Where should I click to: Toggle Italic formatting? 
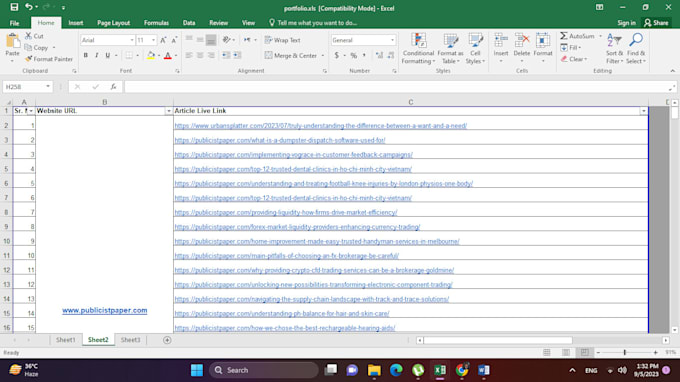(97, 56)
